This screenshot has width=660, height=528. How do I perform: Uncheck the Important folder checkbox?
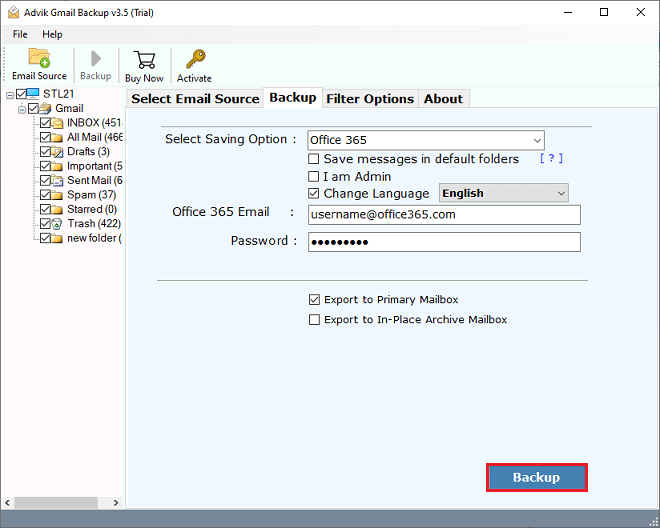point(45,166)
